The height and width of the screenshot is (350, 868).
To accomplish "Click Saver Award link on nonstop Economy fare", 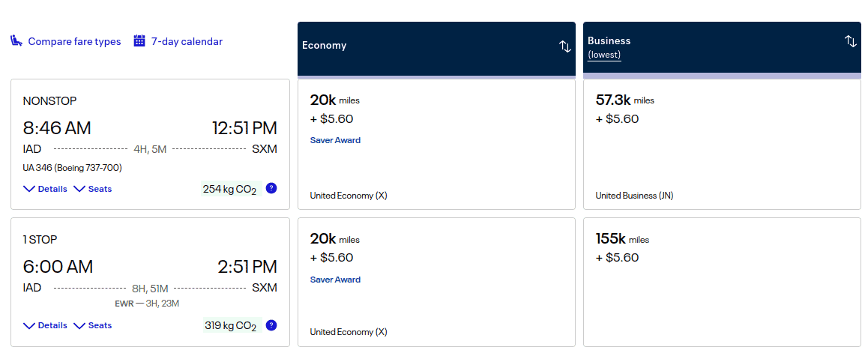I will [335, 140].
